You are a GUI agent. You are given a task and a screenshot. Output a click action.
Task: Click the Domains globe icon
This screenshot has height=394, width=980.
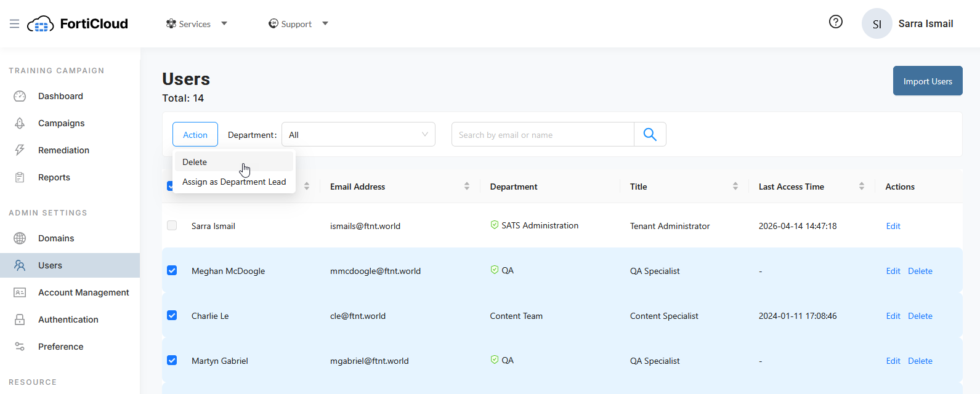[20, 238]
